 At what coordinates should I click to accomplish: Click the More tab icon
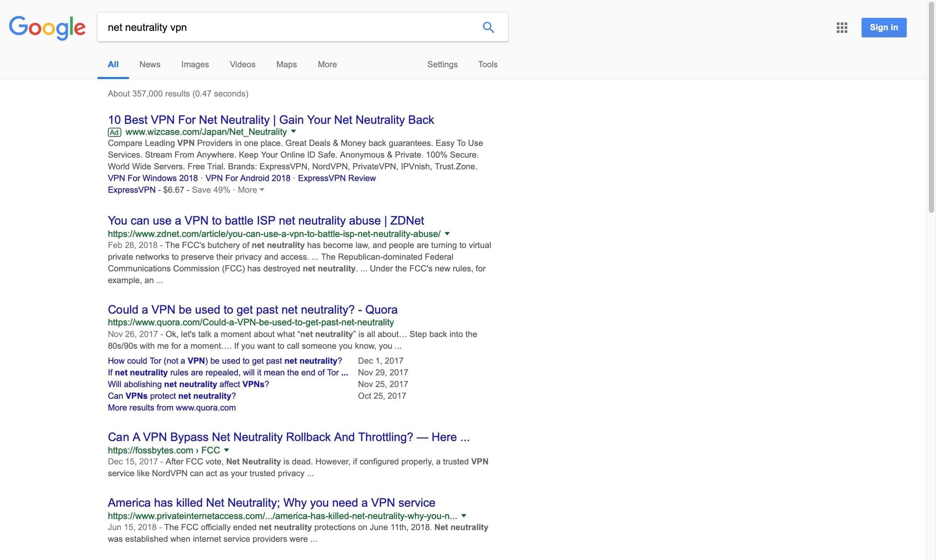click(327, 65)
